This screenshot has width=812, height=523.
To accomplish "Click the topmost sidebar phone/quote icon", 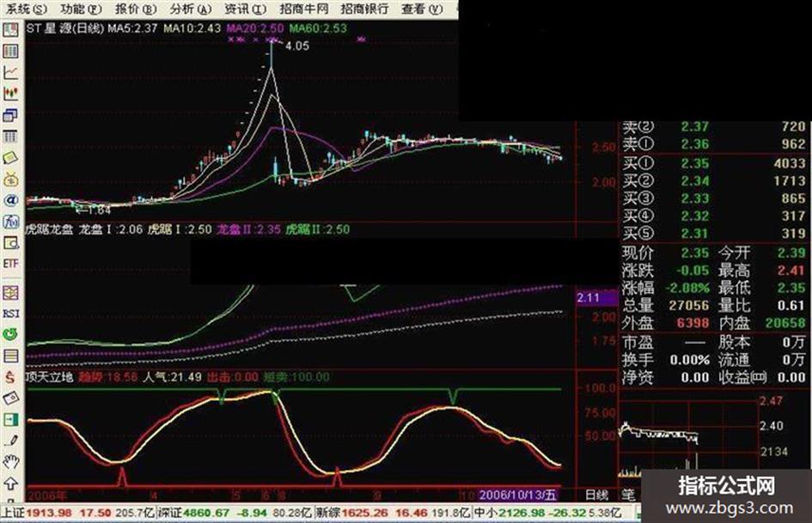I will [11, 30].
